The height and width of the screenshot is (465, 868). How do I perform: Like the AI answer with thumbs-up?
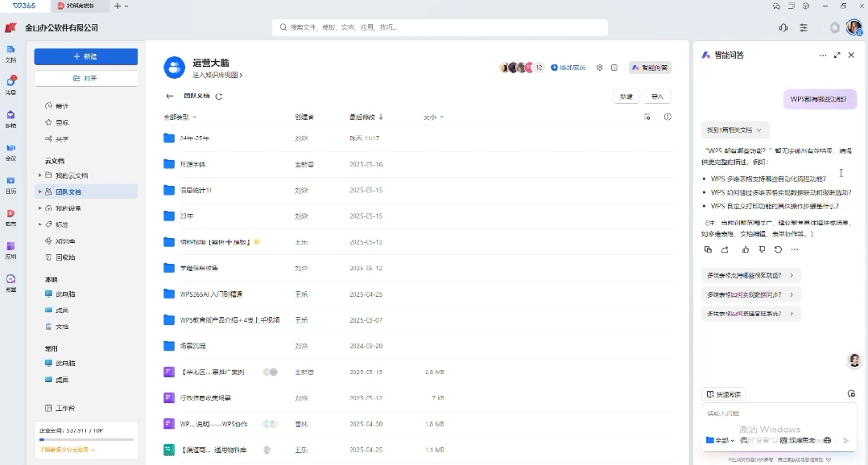click(745, 250)
